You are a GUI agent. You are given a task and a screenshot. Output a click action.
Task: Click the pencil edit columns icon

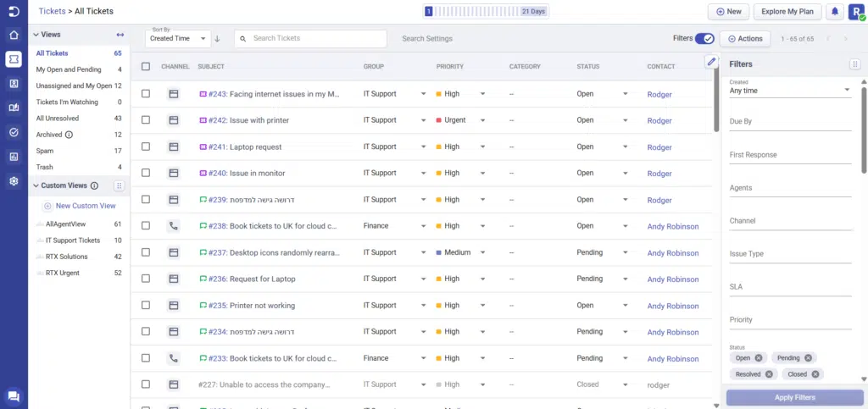pyautogui.click(x=711, y=62)
